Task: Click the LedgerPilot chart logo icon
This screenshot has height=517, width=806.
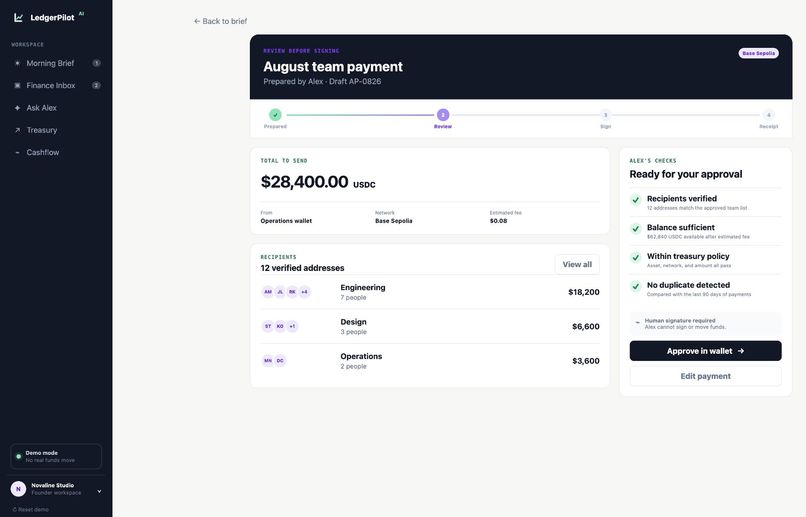Action: 19,17
